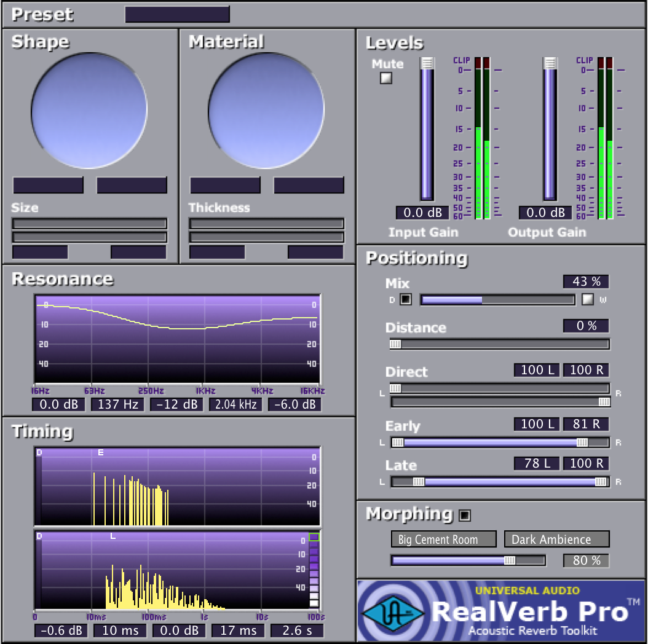Click the Mix wet (W) button

tap(587, 299)
